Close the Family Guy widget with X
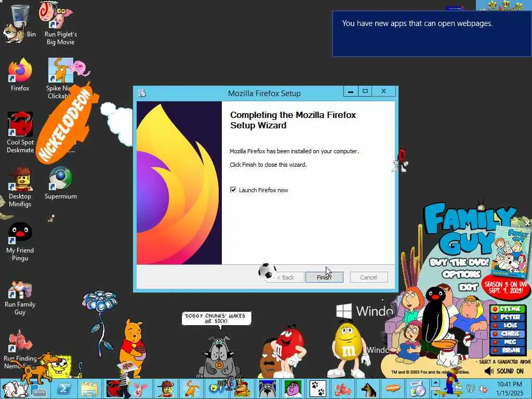 (528, 223)
